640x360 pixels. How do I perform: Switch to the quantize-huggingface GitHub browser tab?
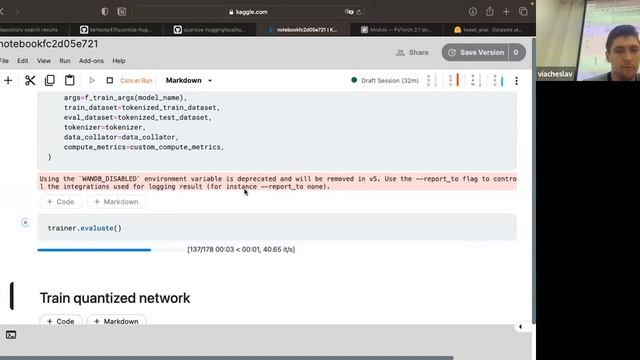(209, 30)
